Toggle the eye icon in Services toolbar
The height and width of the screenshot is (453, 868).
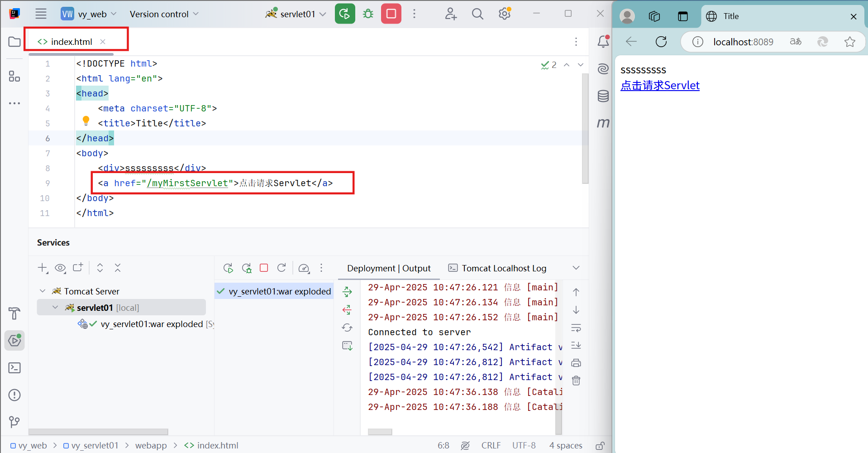(x=60, y=268)
